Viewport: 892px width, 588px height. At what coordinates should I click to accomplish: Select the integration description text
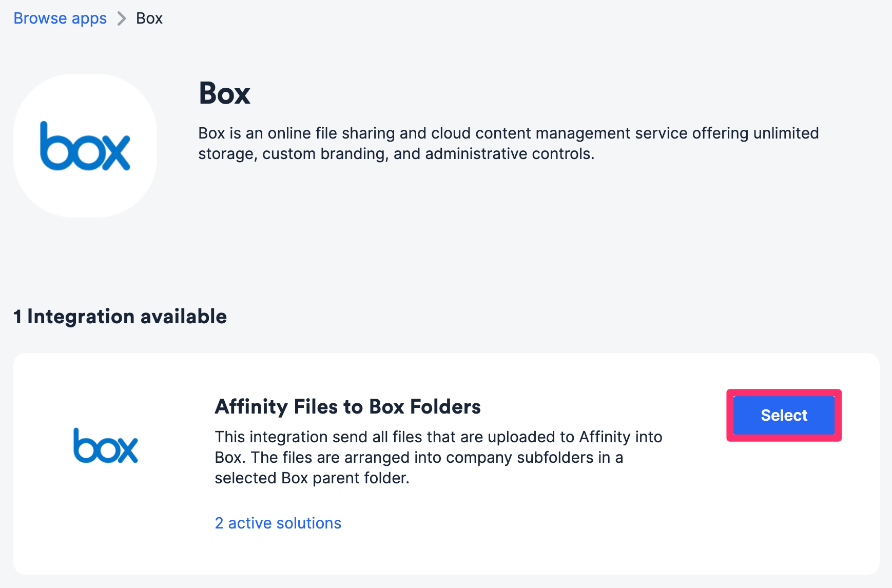click(x=438, y=457)
